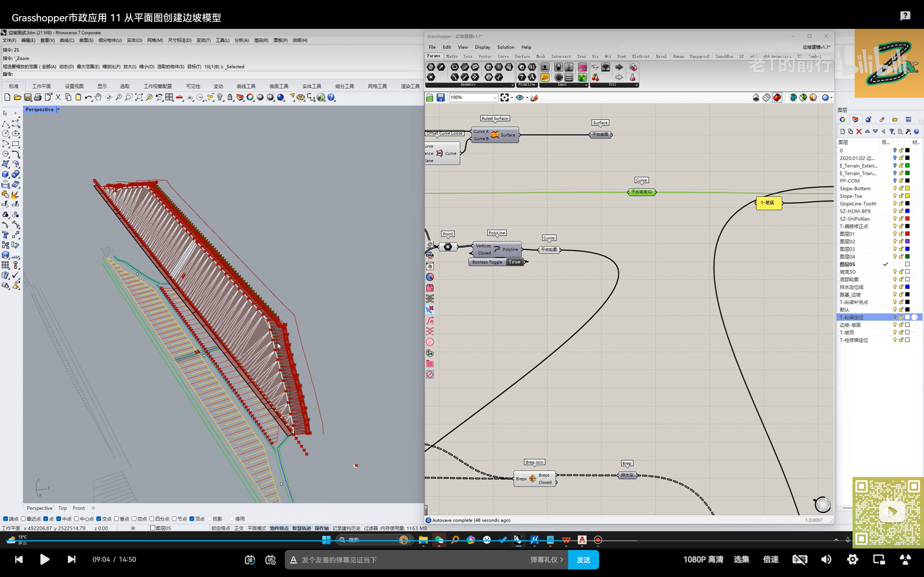This screenshot has width=924, height=577.
Task: Toggle the Boolean Toggle True value
Action: tap(514, 262)
